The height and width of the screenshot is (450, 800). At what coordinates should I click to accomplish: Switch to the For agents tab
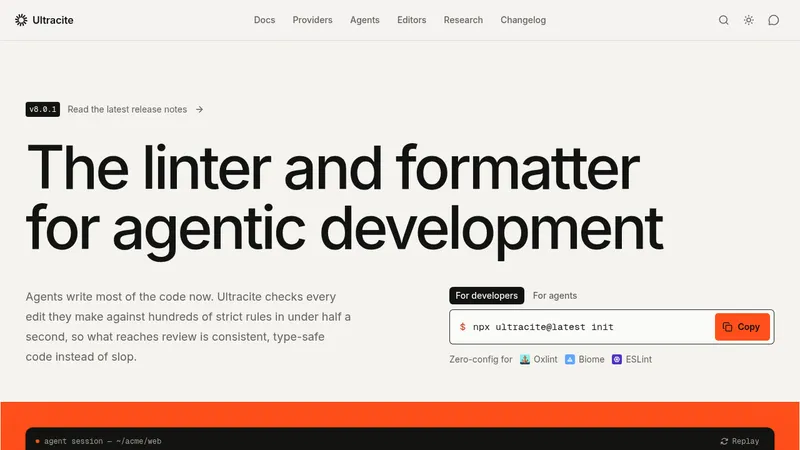555,295
